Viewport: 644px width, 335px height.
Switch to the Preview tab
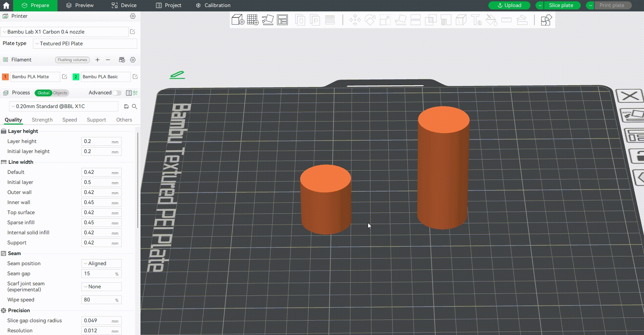(80, 5)
